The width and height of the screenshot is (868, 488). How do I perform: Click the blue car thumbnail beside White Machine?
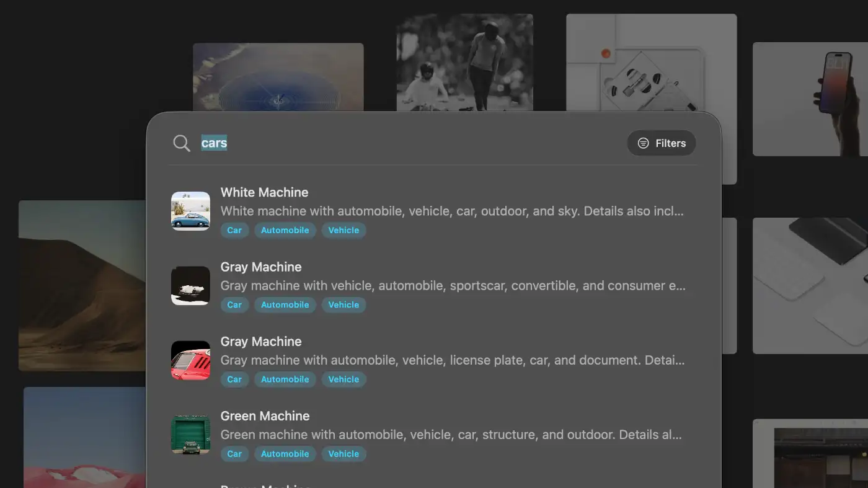tap(190, 211)
